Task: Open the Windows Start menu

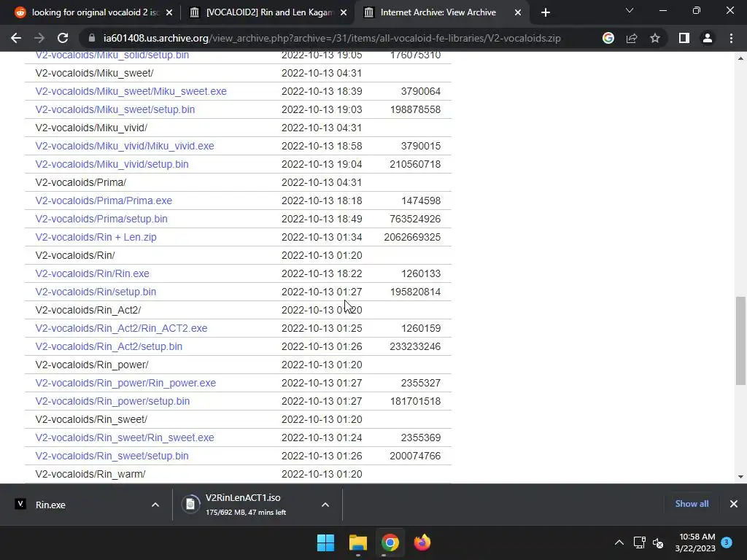Action: point(326,542)
